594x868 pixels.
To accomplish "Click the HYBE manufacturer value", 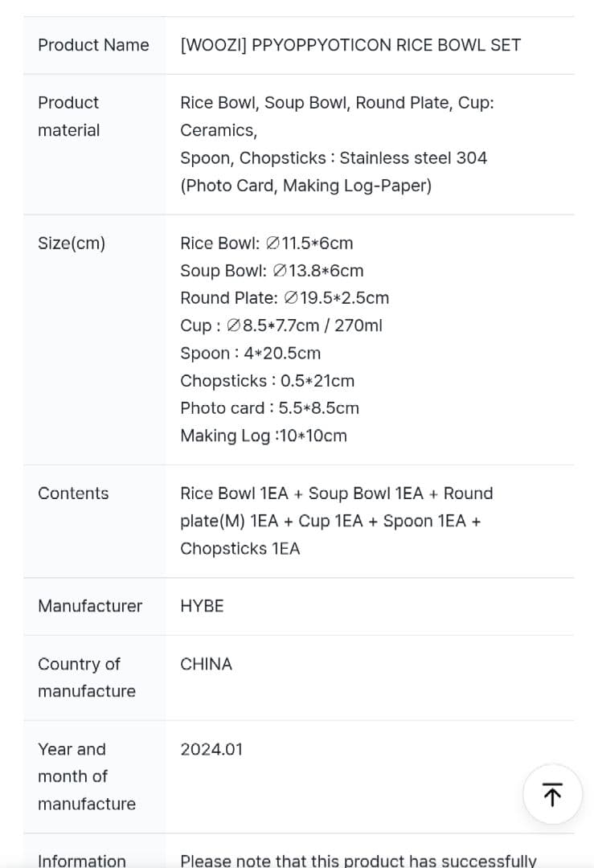I will pos(202,606).
